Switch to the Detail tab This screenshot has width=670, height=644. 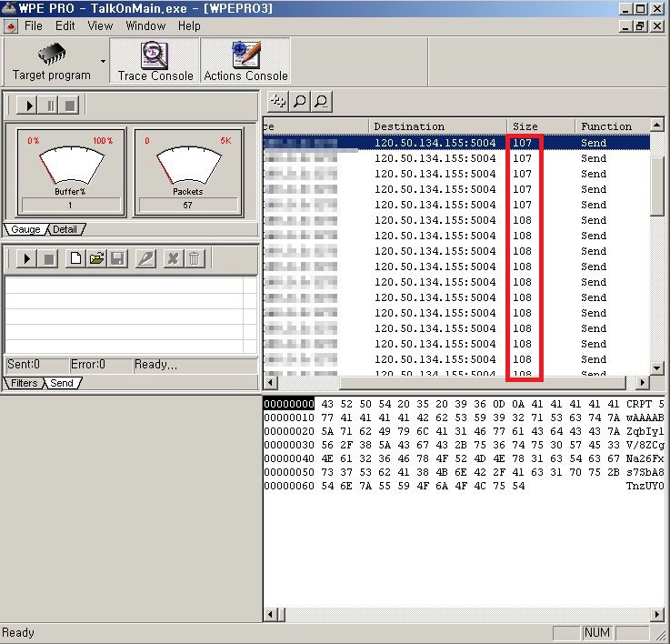point(65,229)
